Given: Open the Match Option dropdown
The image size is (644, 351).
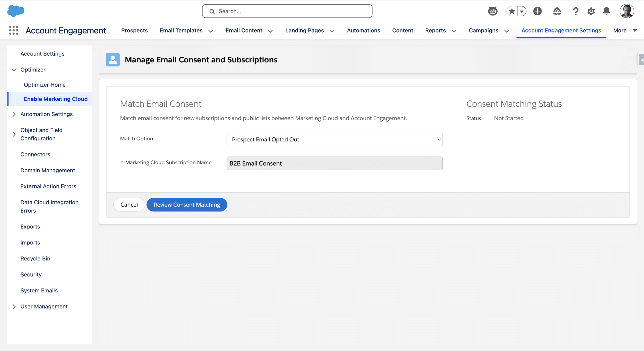Looking at the screenshot, I should [x=334, y=139].
